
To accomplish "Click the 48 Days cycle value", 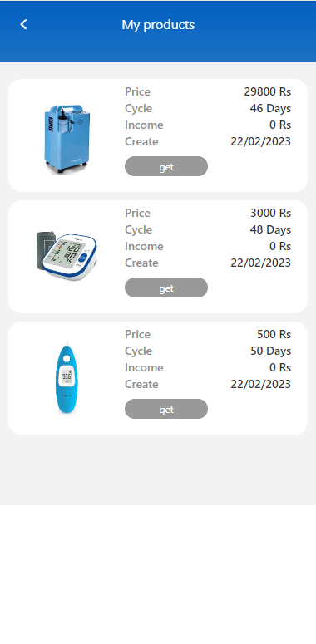I will (270, 229).
